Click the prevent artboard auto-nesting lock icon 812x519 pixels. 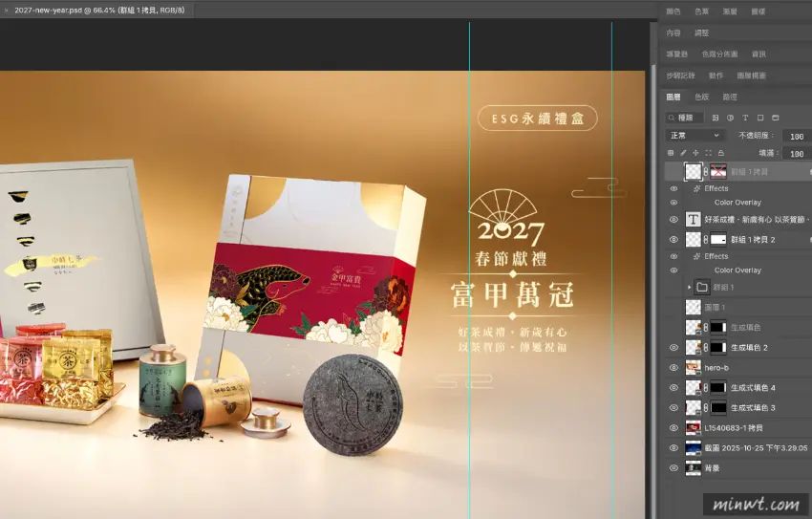(x=709, y=153)
